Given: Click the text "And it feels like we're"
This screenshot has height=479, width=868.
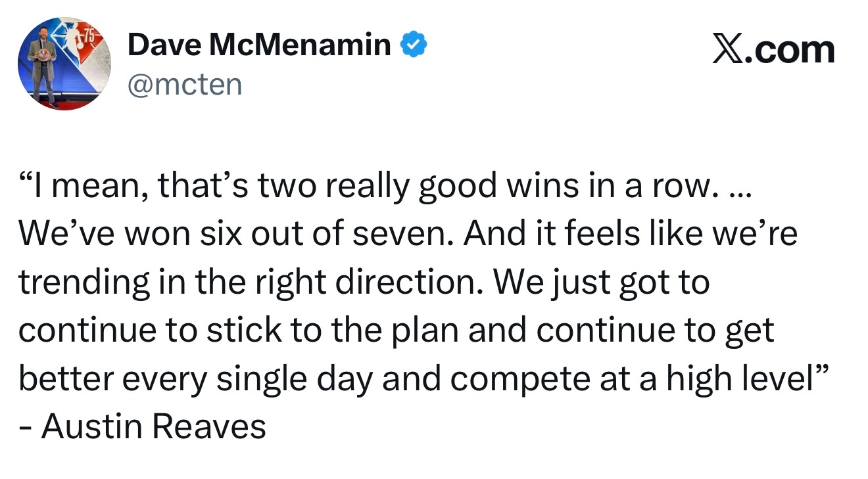Looking at the screenshot, I should point(631,235).
